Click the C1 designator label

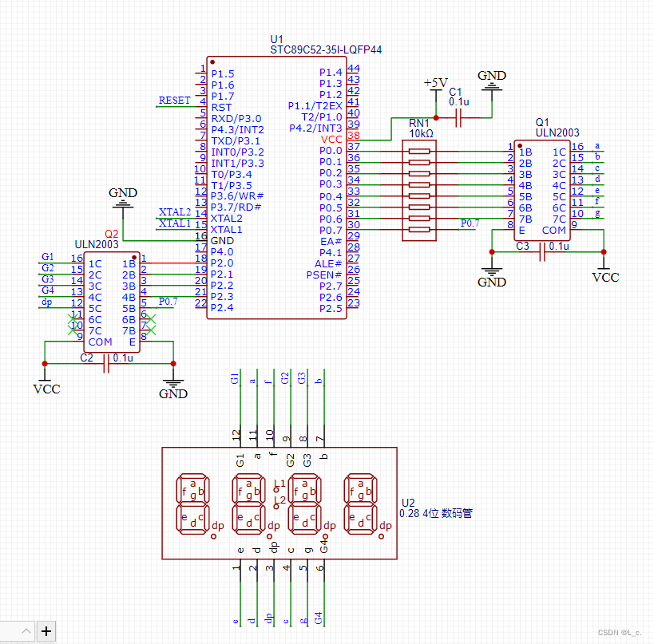(455, 92)
